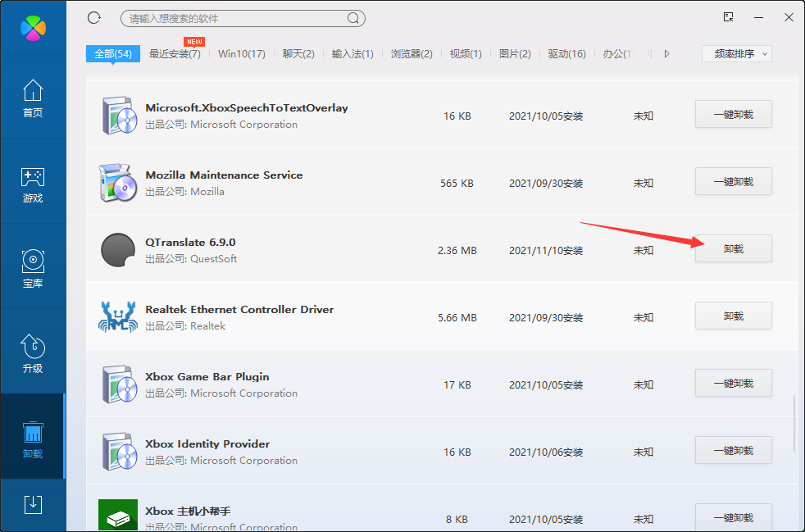Switch to the 最近安装(7) tab
The image size is (805, 532).
(175, 54)
